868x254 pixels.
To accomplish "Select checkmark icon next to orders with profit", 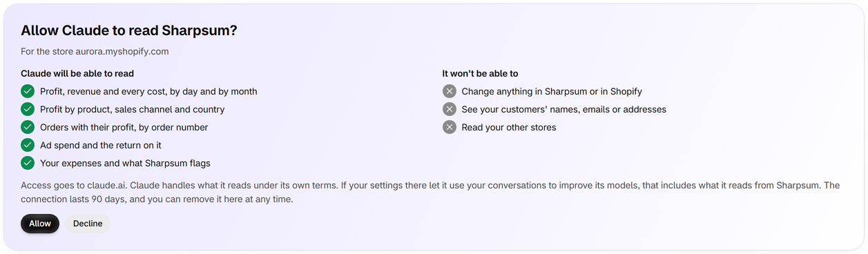I will (x=28, y=127).
